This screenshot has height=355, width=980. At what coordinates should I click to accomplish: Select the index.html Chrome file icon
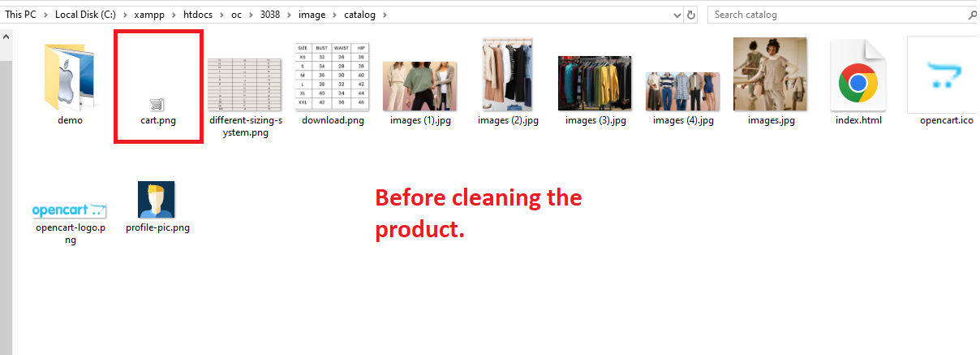(858, 75)
